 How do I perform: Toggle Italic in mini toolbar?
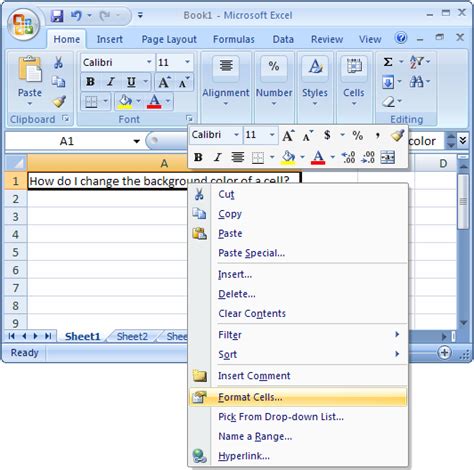218,157
